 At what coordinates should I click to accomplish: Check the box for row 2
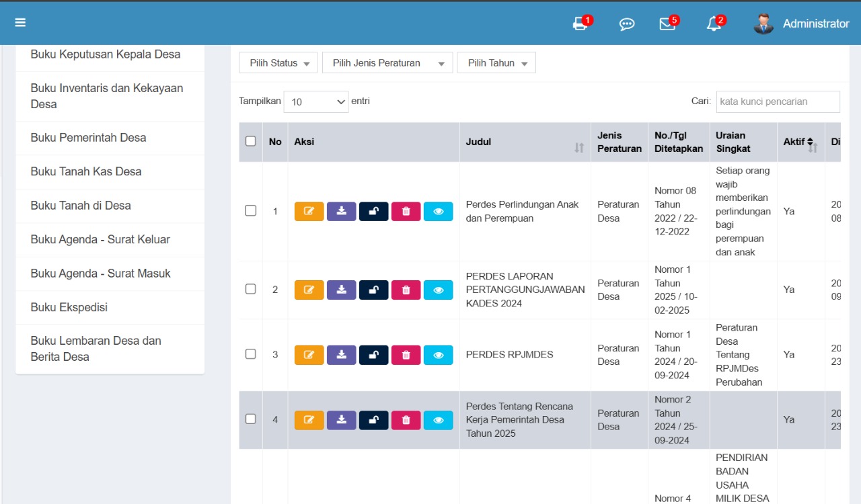(x=251, y=289)
